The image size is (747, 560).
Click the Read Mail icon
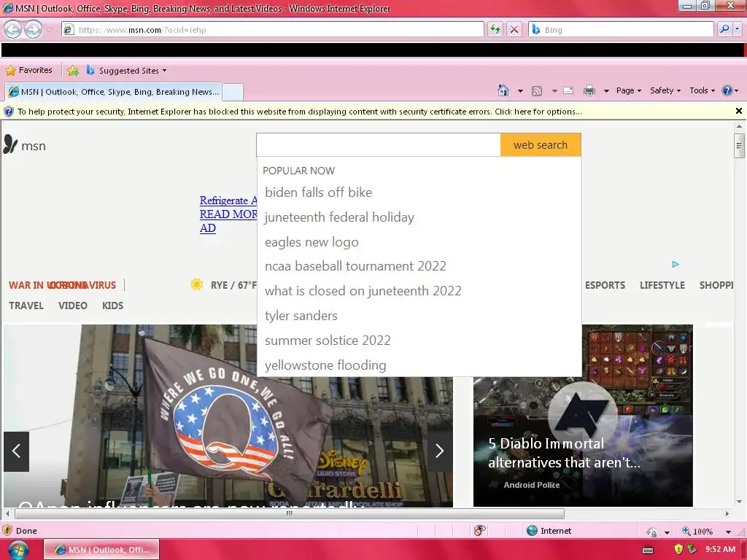[x=568, y=90]
